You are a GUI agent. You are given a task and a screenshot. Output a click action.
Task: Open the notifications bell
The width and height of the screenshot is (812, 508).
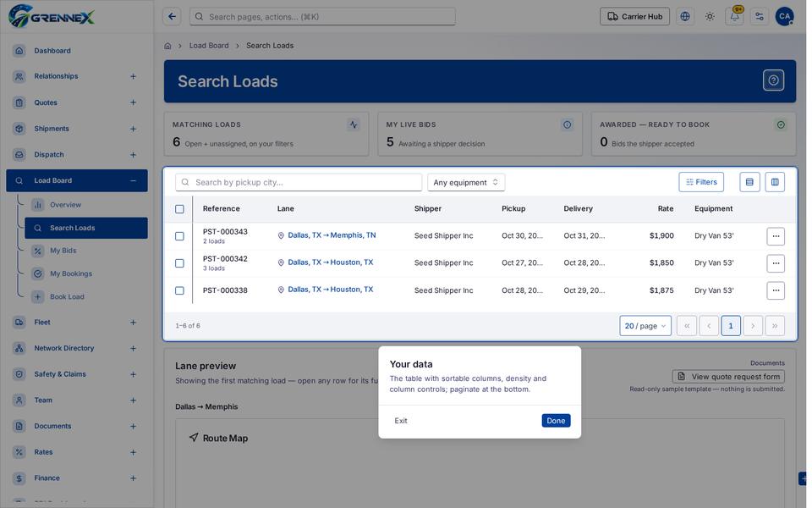pyautogui.click(x=734, y=17)
